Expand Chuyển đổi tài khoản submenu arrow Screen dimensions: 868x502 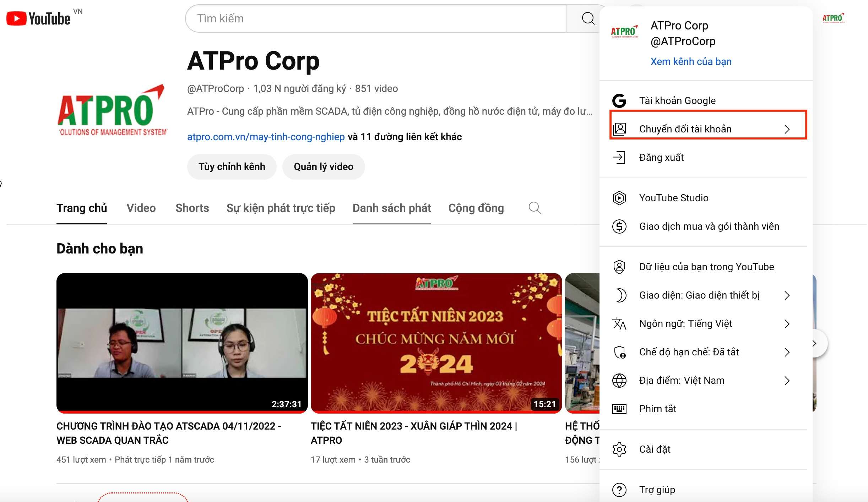(787, 129)
